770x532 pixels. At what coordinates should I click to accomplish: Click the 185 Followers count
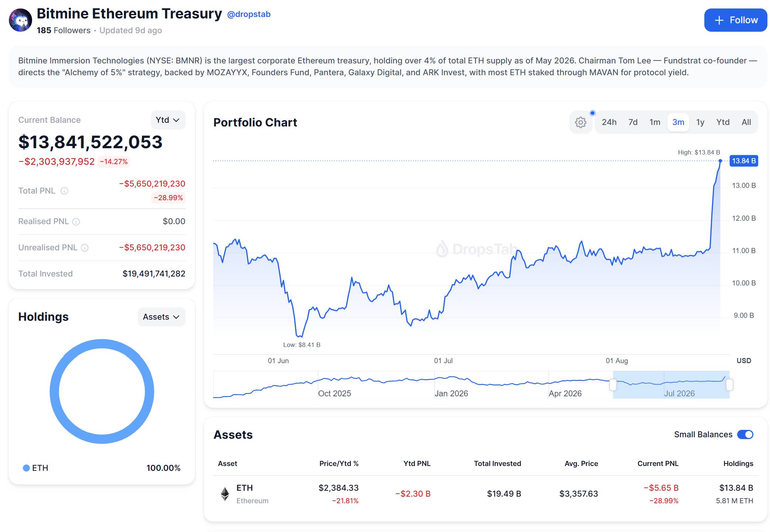(x=63, y=31)
